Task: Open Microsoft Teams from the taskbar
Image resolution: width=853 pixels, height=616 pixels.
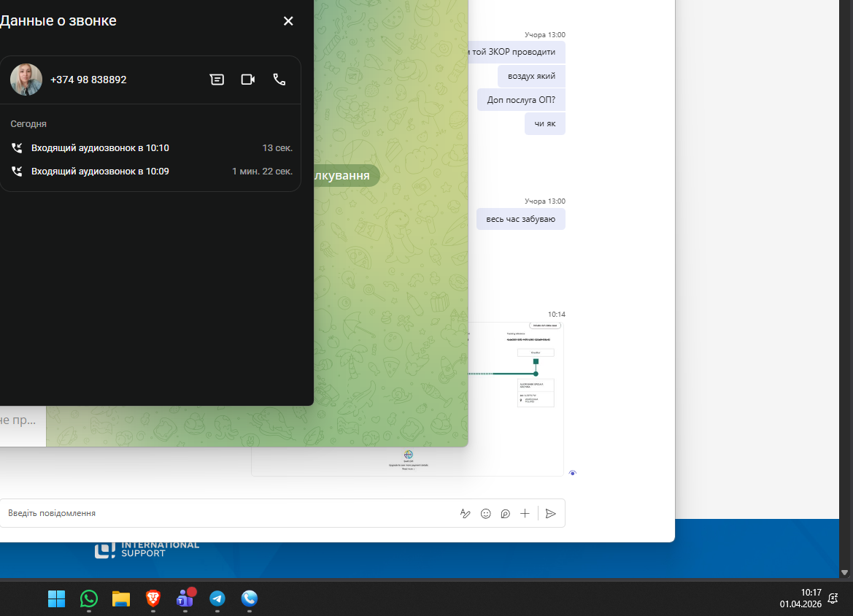Action: [x=185, y=598]
